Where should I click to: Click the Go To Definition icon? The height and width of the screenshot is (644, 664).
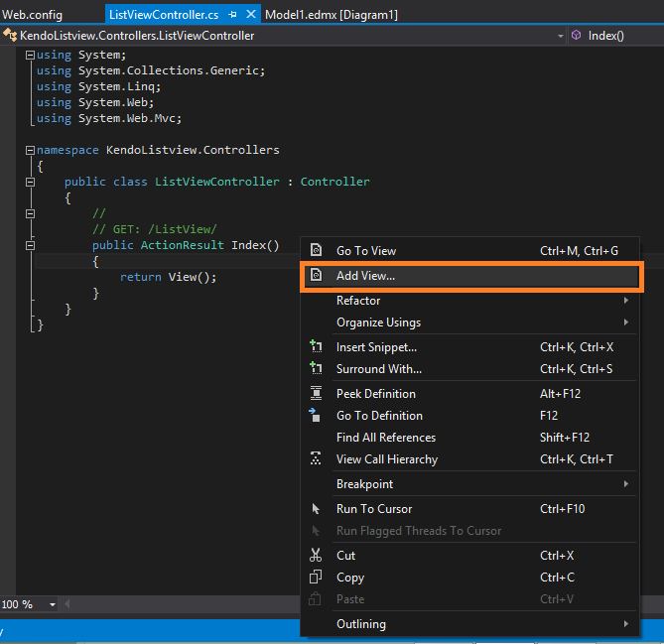pos(316,416)
